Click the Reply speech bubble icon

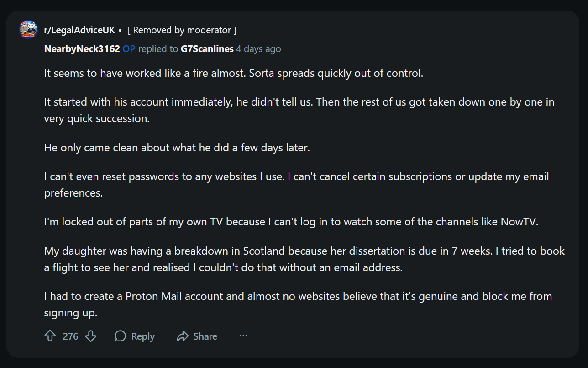coord(120,336)
